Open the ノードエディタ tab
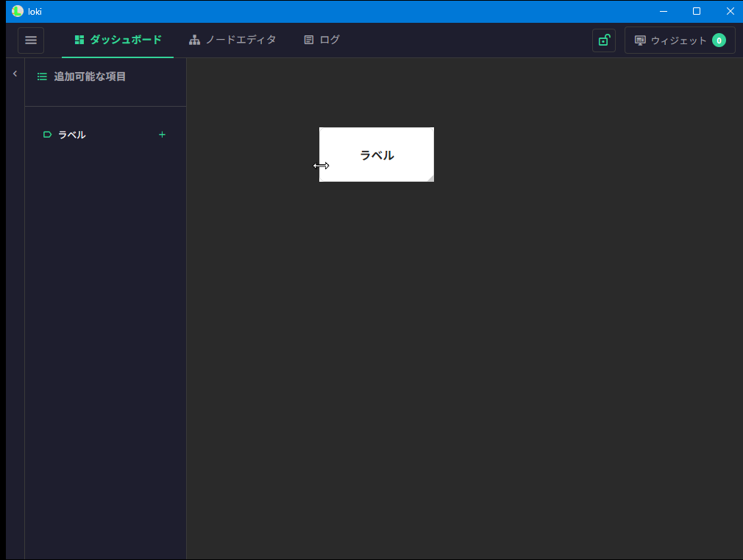743x560 pixels. pos(232,40)
